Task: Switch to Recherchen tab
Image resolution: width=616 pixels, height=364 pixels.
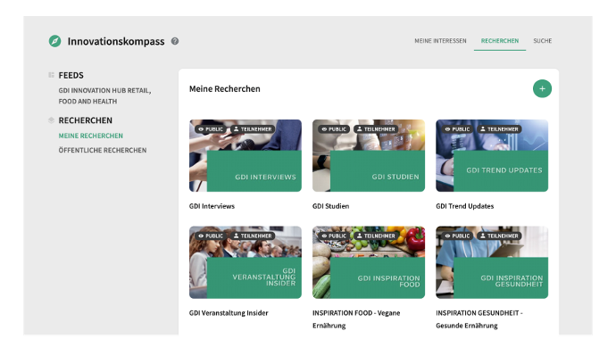Action: 500,41
